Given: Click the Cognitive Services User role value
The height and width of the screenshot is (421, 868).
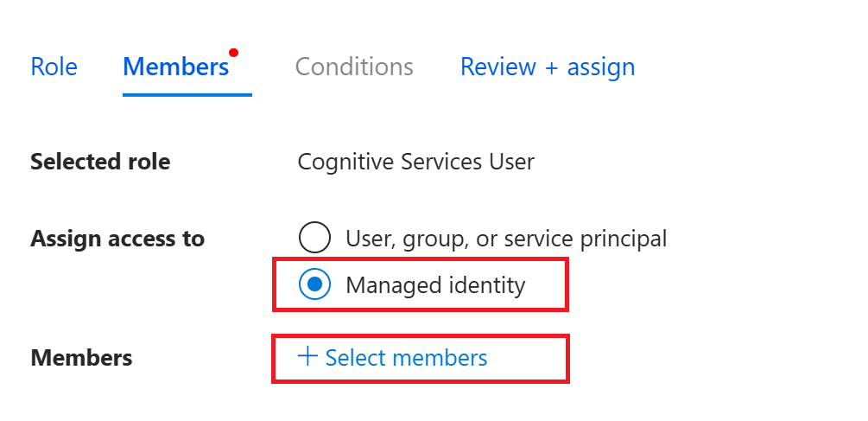Looking at the screenshot, I should [415, 162].
